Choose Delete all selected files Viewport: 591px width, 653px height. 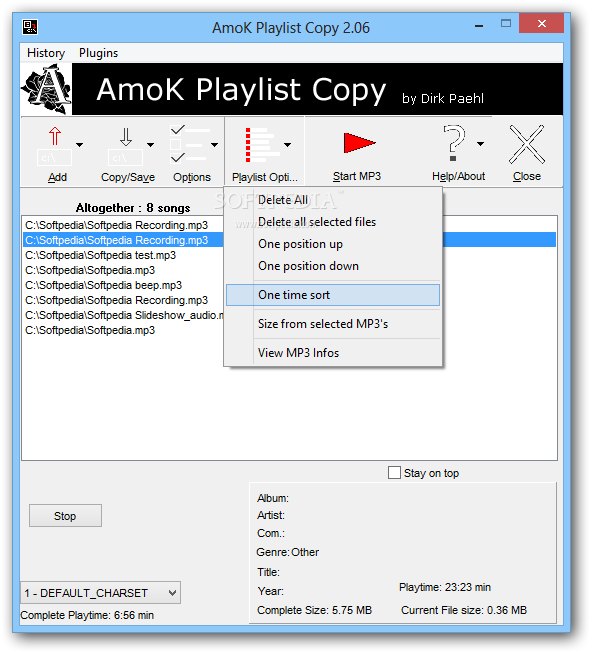click(332, 222)
